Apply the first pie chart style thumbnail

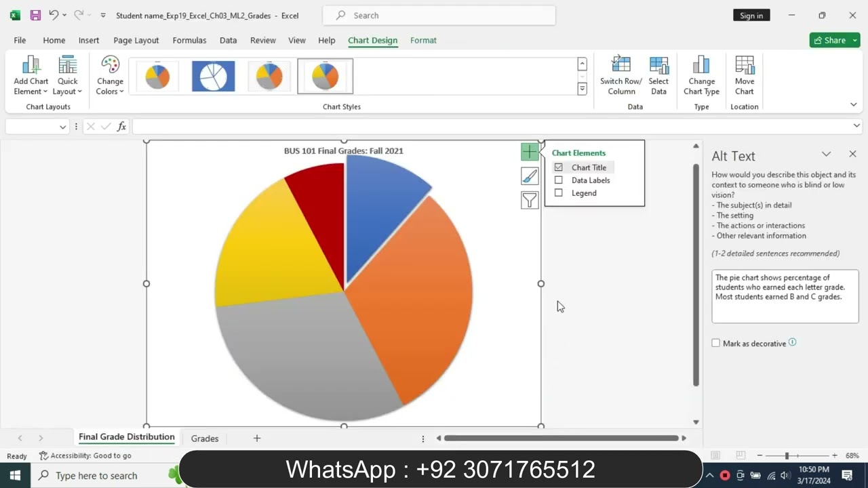point(157,76)
